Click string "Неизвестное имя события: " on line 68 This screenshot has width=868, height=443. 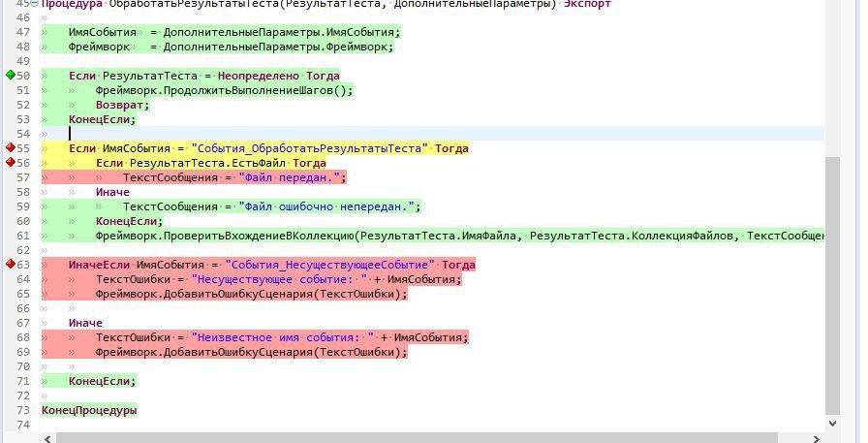tap(282, 337)
